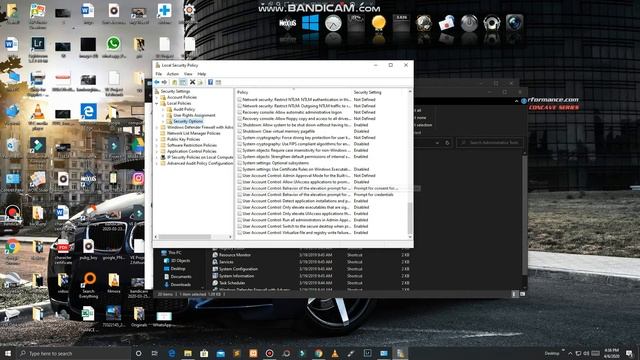Click the Delete (X) toolbar icon
Image resolution: width=640 pixels, height=360 pixels.
192,82
